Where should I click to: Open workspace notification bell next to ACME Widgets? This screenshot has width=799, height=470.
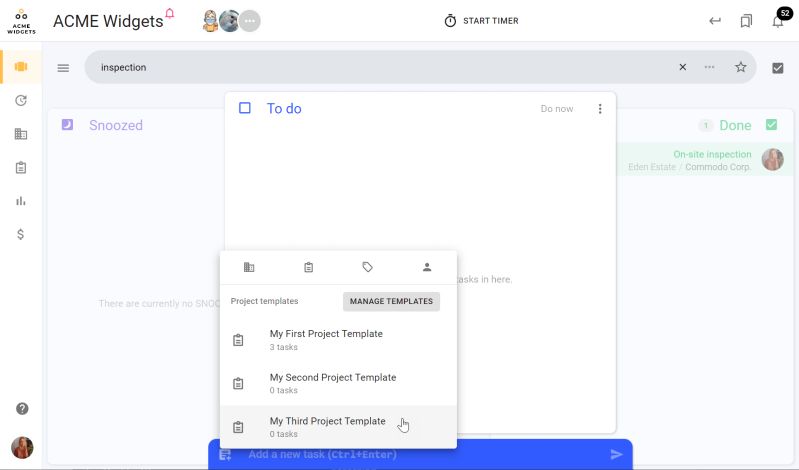[170, 13]
